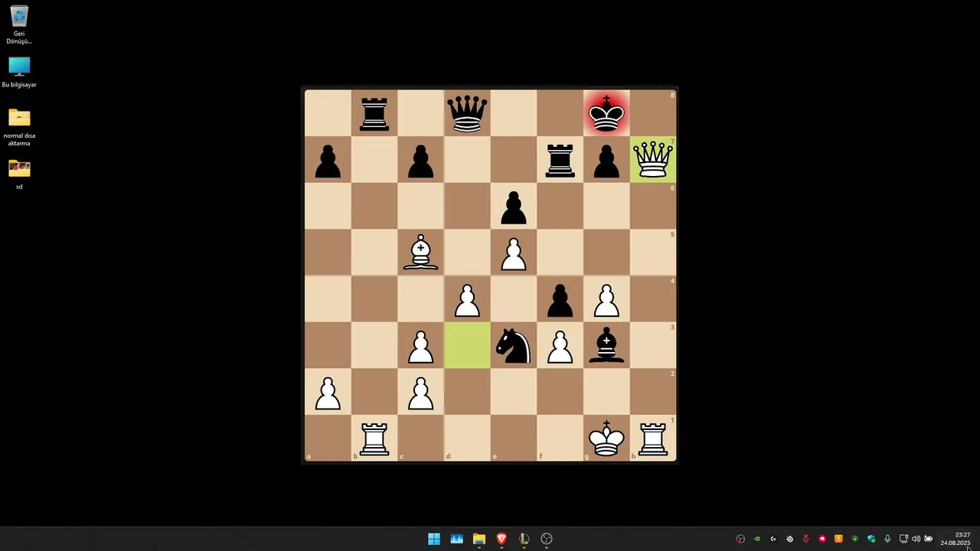Select the black pawn on c7
The height and width of the screenshot is (551, 980).
coord(420,160)
